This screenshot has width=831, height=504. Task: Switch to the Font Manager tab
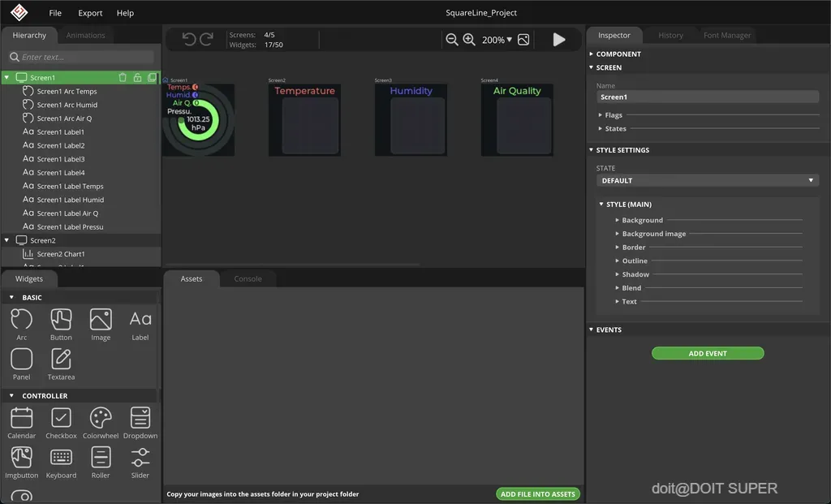(726, 36)
